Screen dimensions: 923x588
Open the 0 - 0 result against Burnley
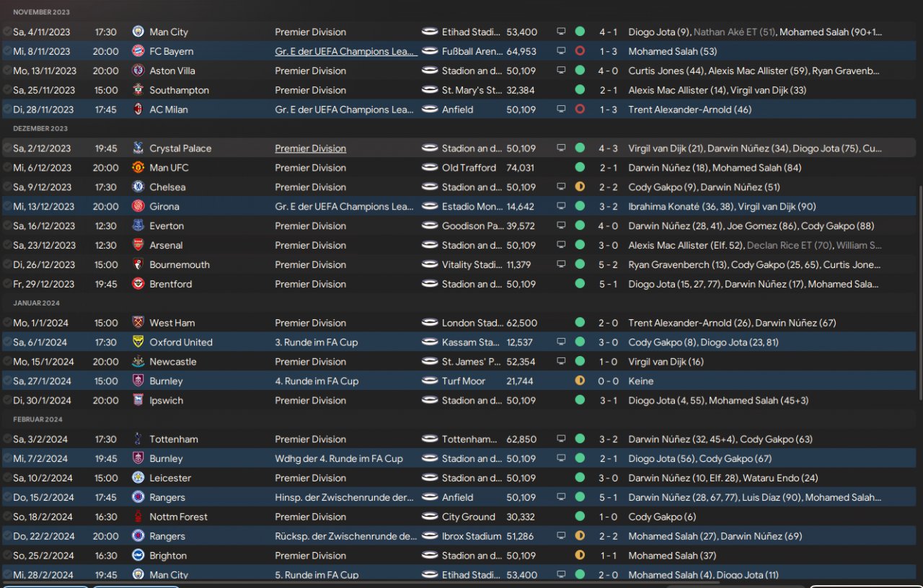click(607, 381)
